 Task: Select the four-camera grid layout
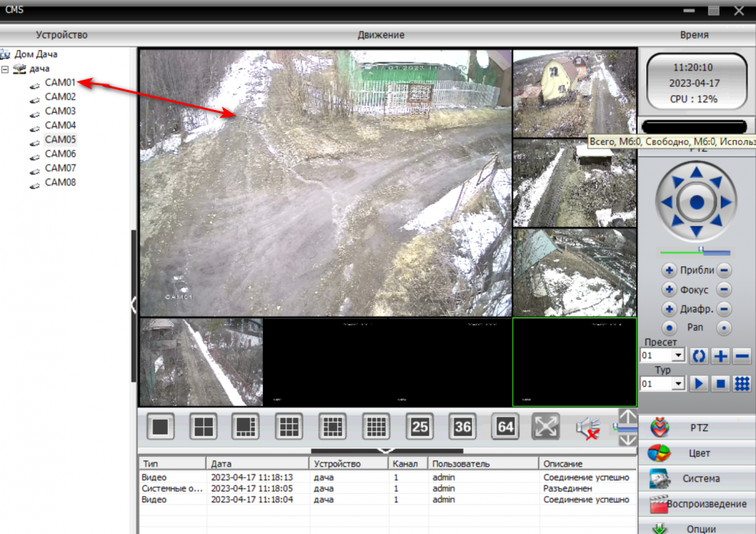pyautogui.click(x=204, y=426)
